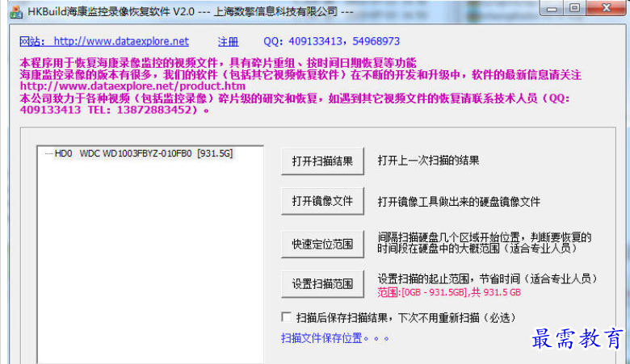Click the 间隔扫描硬盘几个区域 description text
Image resolution: width=630 pixels, height=364 pixels.
(x=484, y=243)
